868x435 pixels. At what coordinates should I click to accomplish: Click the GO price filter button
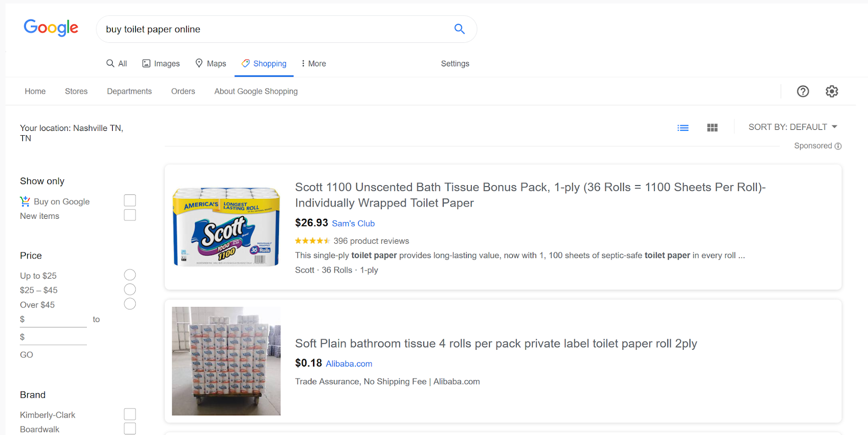tap(27, 355)
